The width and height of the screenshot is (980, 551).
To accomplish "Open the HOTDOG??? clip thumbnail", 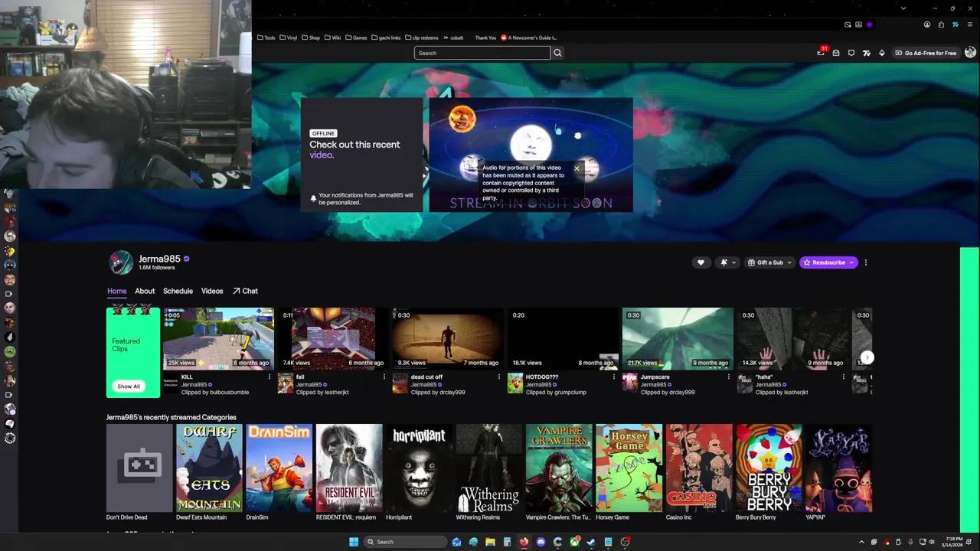I will 563,338.
